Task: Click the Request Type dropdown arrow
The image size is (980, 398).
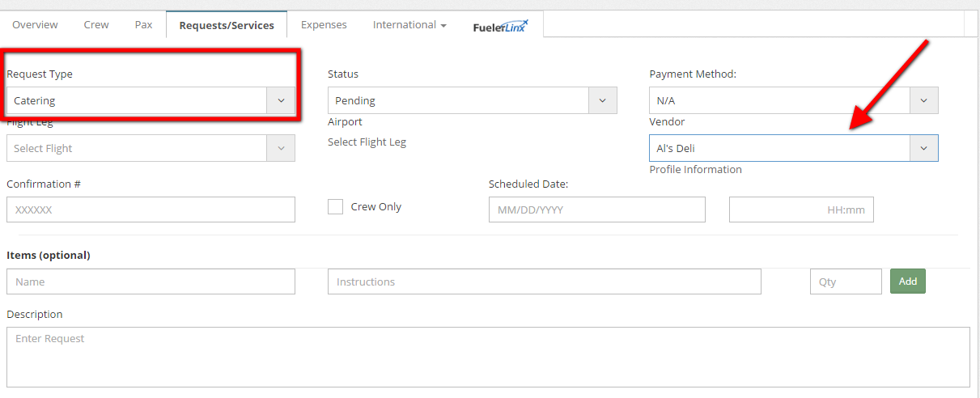Action: tap(281, 100)
